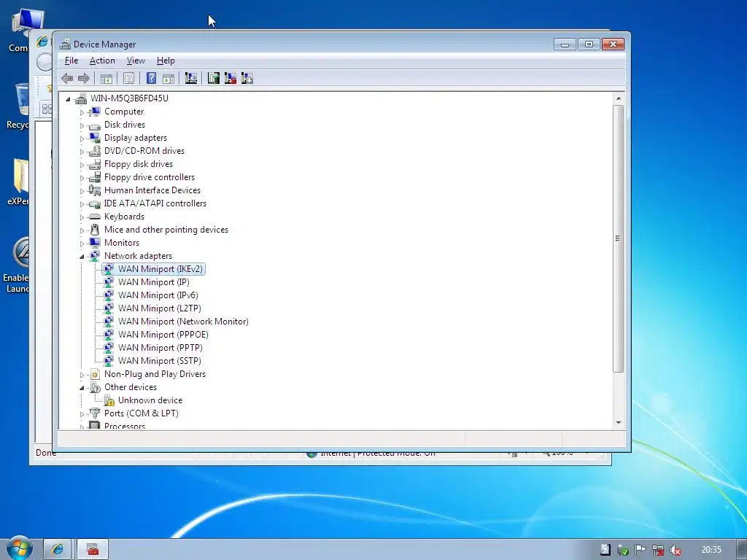This screenshot has height=560, width=747.
Task: Click Safely Remove Hardware tray icon
Action: pyautogui.click(x=623, y=550)
